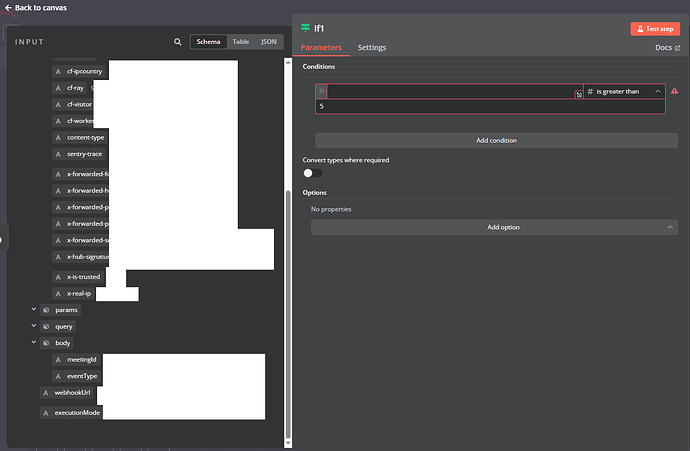
Task: Open the Docs link
Action: click(667, 48)
